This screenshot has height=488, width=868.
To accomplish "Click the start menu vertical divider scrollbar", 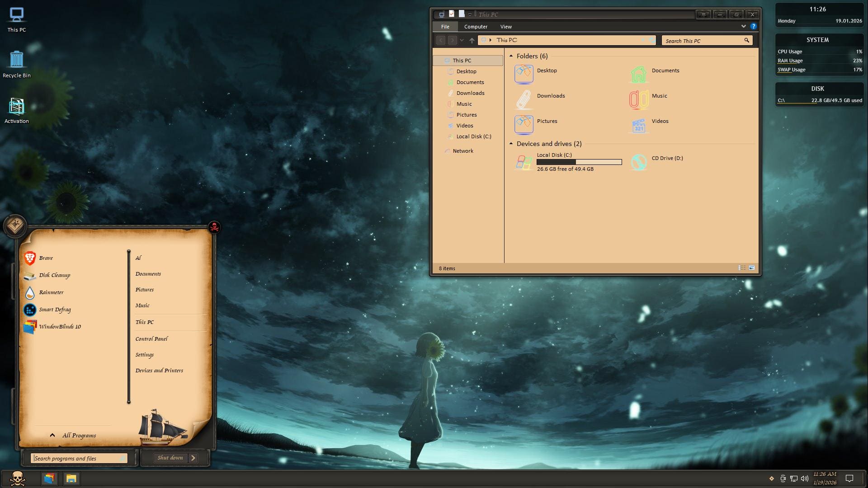I will (x=129, y=326).
